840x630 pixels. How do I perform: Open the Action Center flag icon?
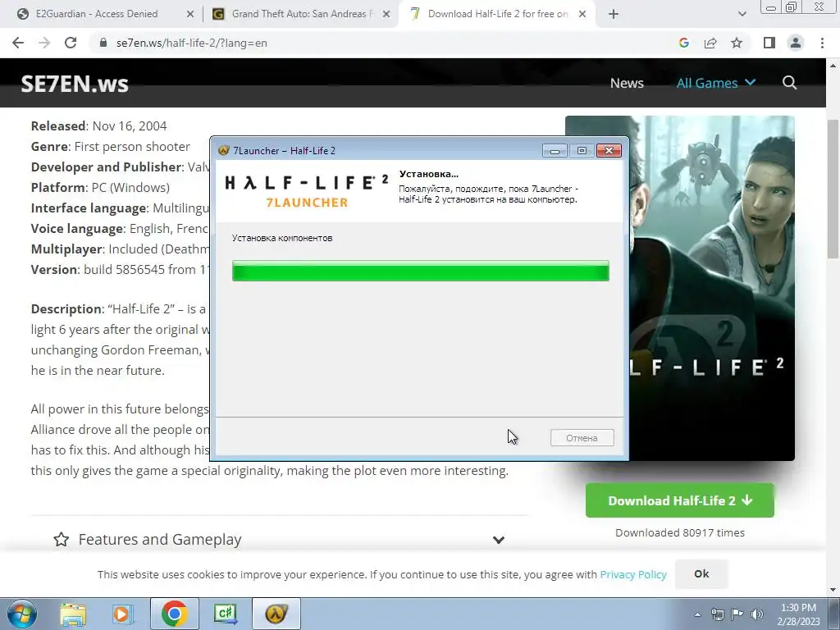pyautogui.click(x=737, y=614)
